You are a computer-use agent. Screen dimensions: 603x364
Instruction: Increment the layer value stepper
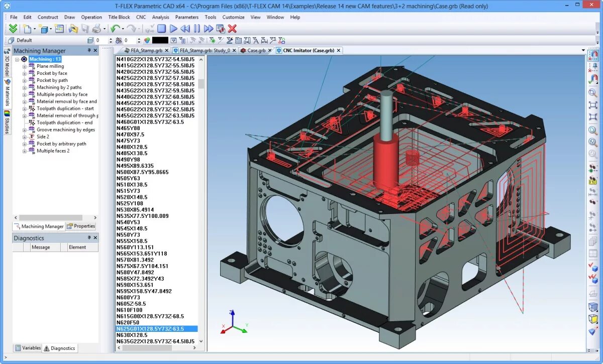(112, 39)
